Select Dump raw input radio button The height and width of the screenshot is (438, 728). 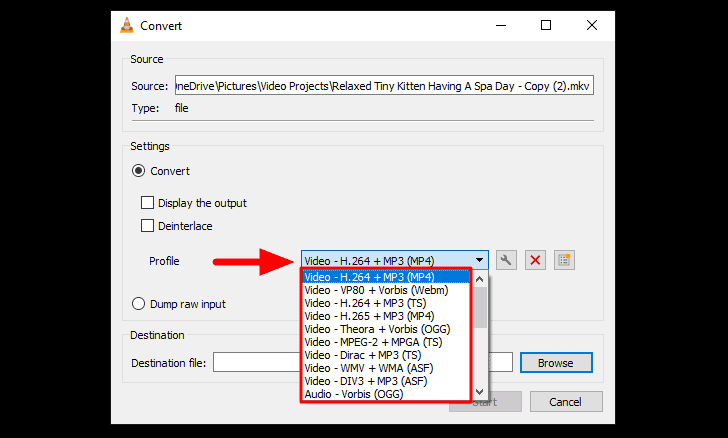tap(138, 304)
